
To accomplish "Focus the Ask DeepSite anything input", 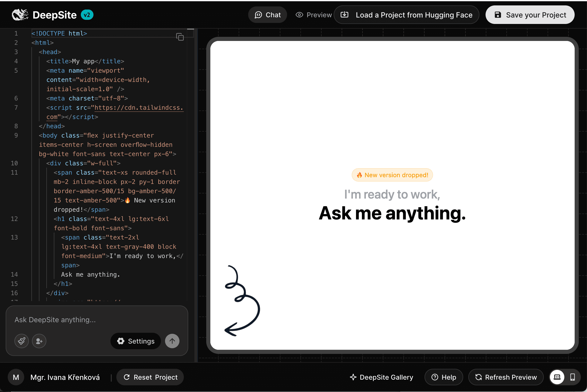I will [97, 320].
